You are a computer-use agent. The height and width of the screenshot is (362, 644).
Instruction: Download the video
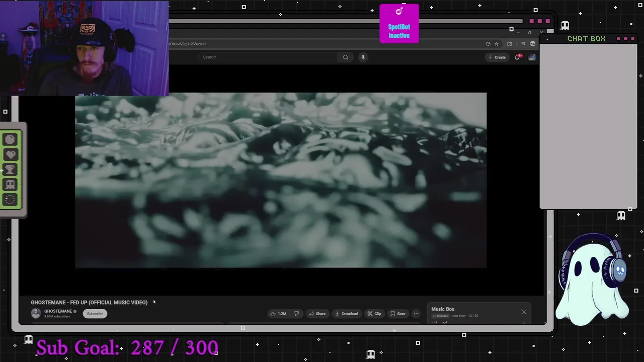coord(347,314)
